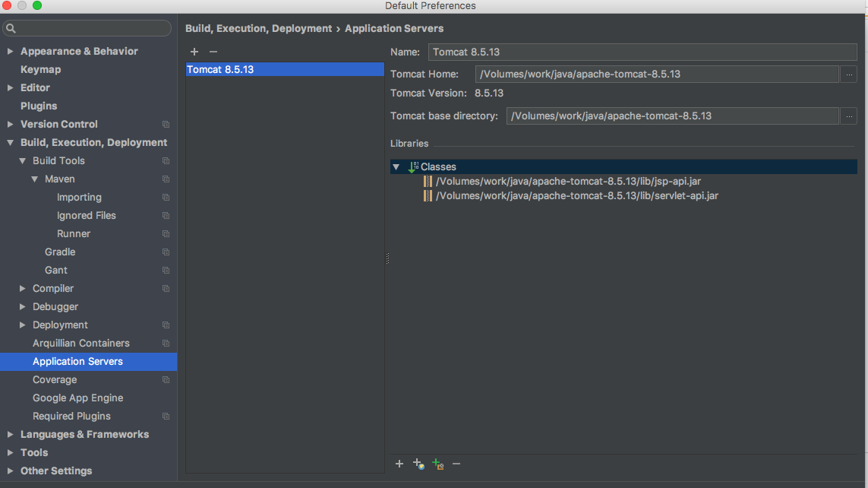Open Maven Runner settings
The image size is (868, 488).
[x=74, y=234]
